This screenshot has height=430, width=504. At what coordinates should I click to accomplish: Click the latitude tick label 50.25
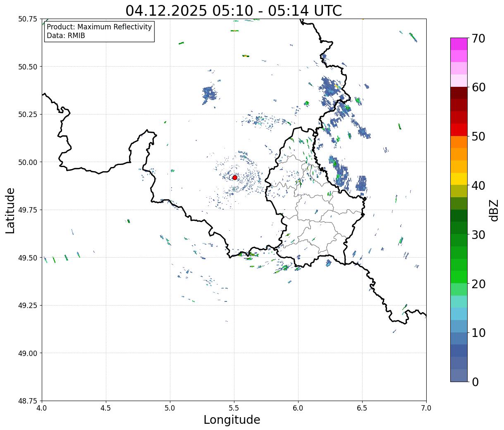click(x=28, y=115)
